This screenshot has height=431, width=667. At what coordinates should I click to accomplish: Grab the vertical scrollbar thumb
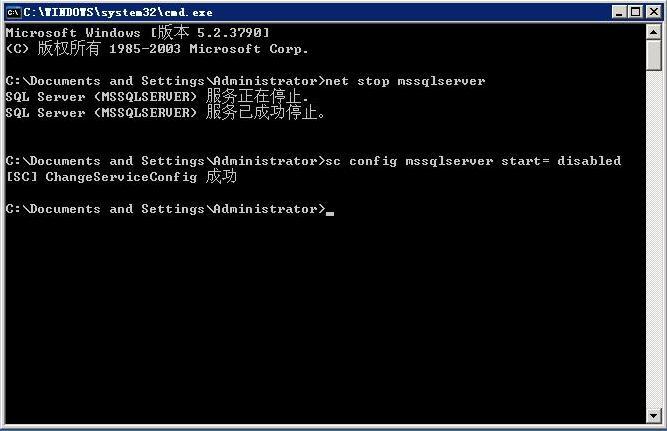[x=654, y=55]
